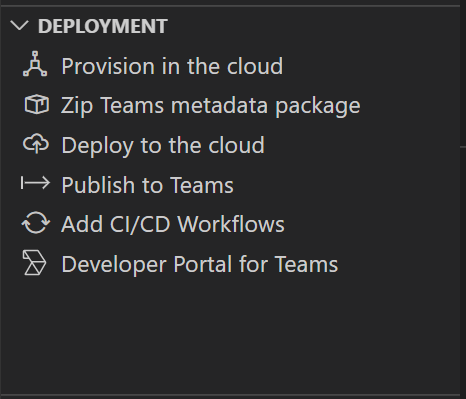Open Developer Portal for Teams
Screen dimensions: 466x399
click(200, 264)
